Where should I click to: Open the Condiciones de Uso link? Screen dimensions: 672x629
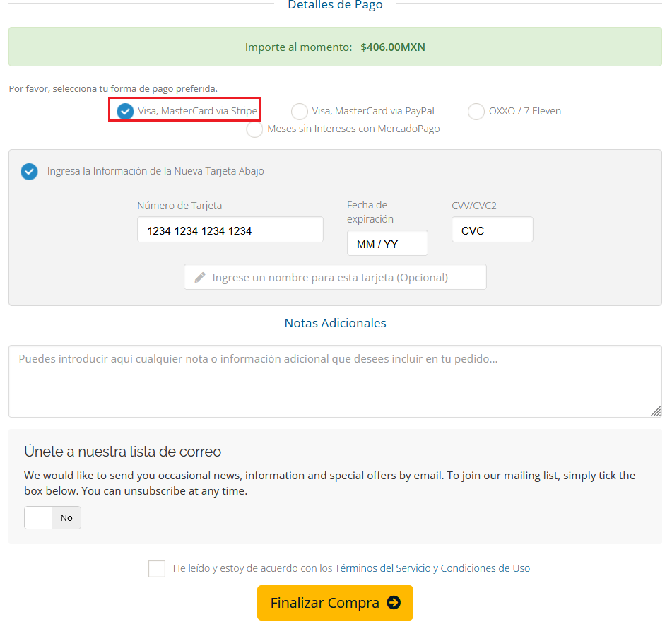point(485,568)
